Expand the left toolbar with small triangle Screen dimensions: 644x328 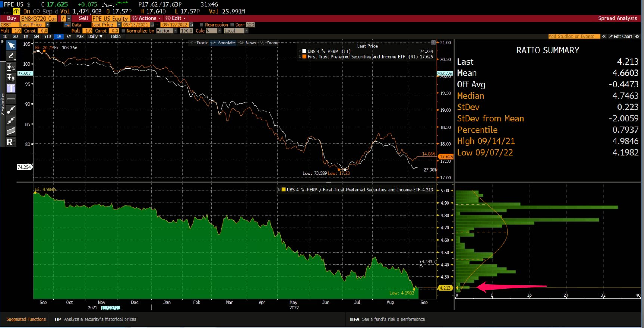[x=3, y=41]
